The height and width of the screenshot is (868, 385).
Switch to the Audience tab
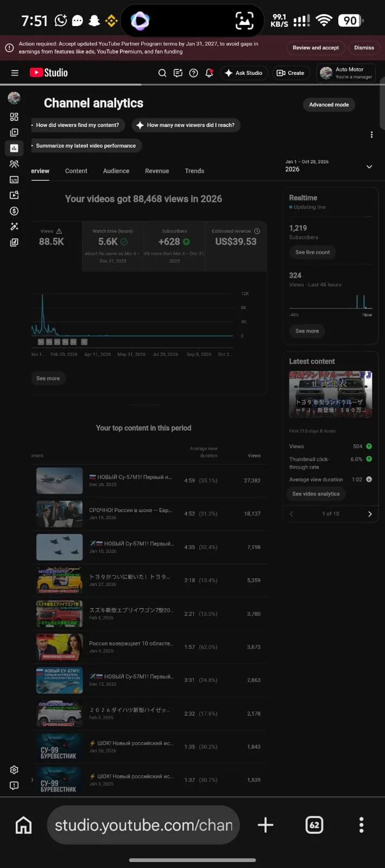coord(116,171)
